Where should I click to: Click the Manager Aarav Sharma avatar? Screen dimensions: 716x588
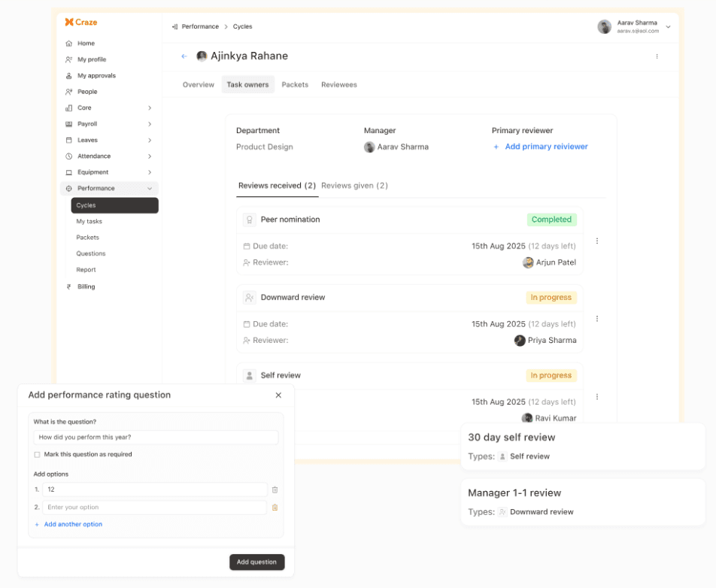[369, 147]
